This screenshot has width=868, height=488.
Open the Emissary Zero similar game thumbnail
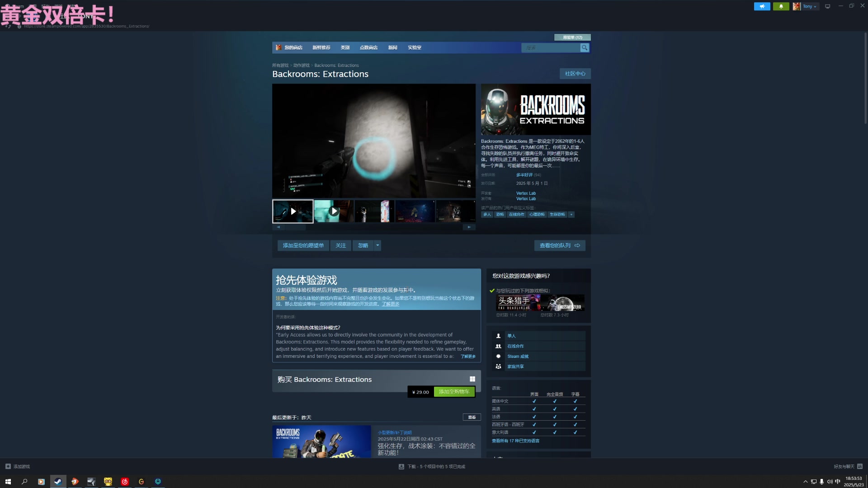pyautogui.click(x=562, y=303)
